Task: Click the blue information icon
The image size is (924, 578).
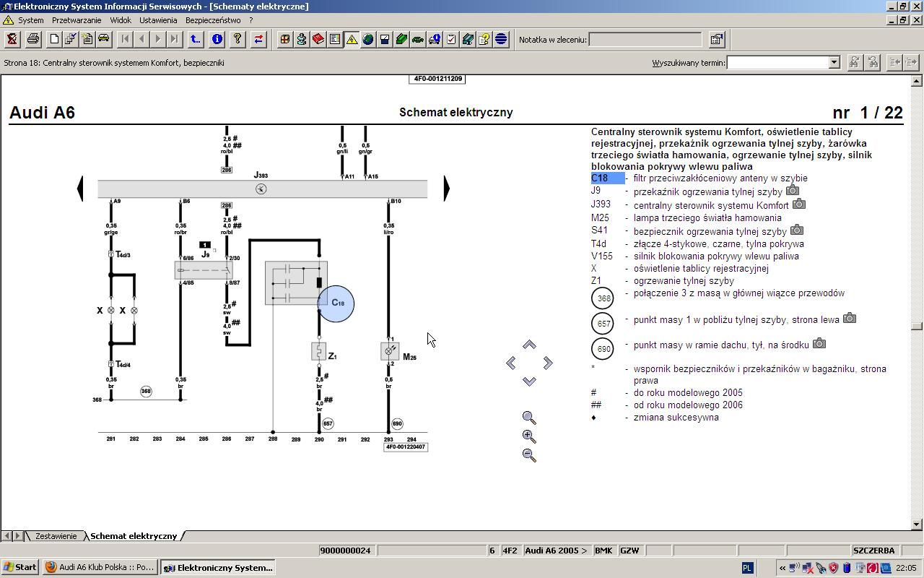Action: (217, 39)
